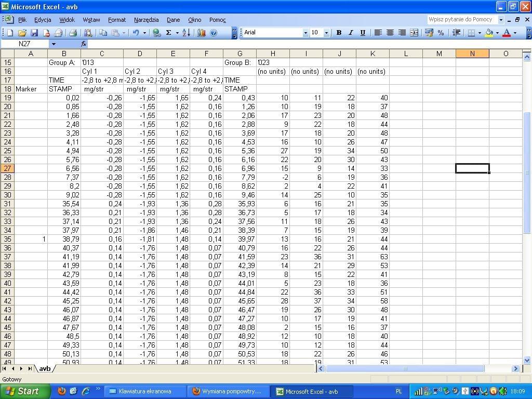
Task: Click the Windows Start button
Action: tap(23, 391)
